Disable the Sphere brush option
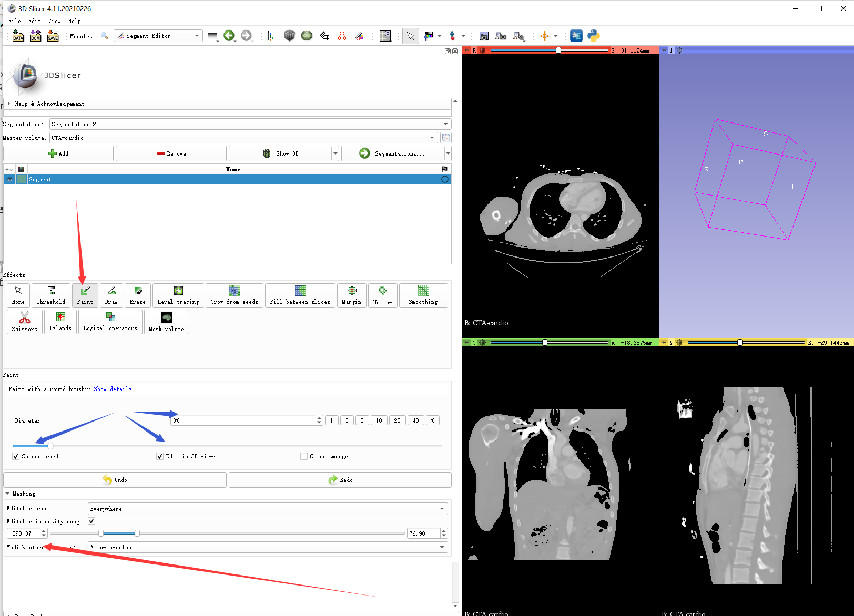Image resolution: width=854 pixels, height=616 pixels. point(16,456)
